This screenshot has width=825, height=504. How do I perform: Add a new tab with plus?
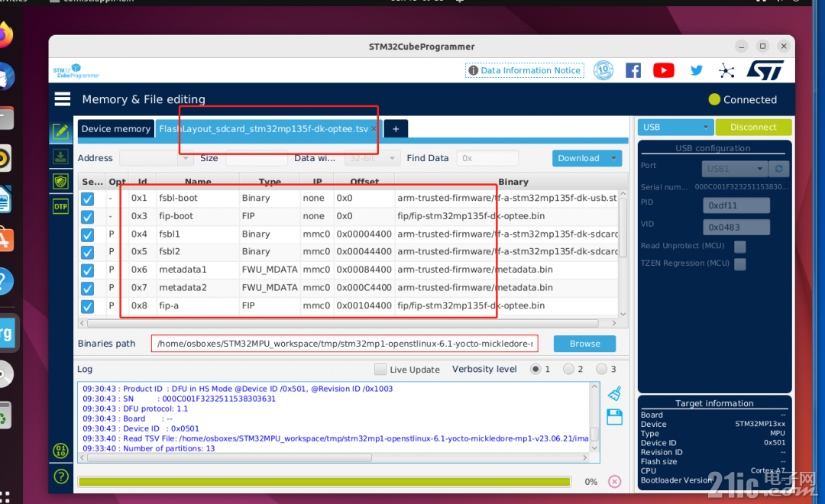tap(396, 129)
